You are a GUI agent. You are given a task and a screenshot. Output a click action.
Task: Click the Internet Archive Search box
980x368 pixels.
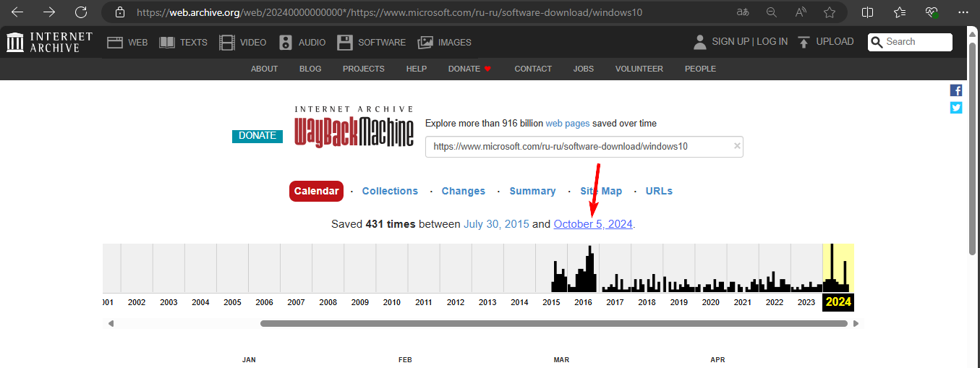point(910,42)
